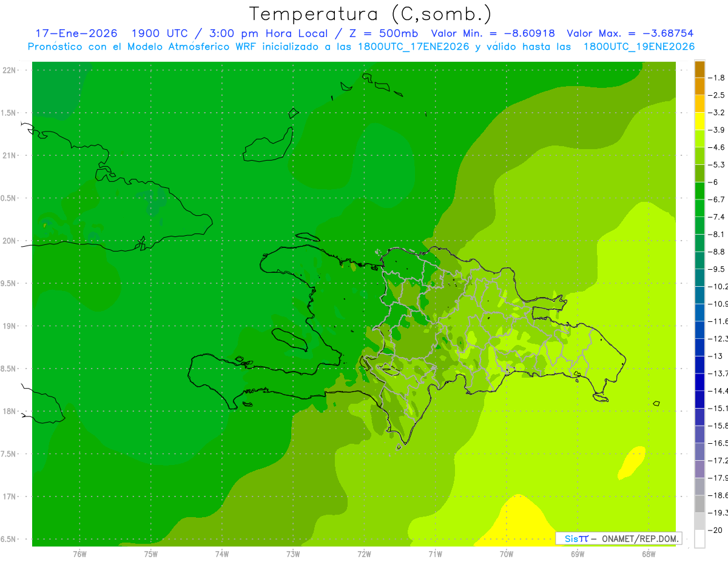Click the olive-green swatch between -5.3 and -6
Viewport: 728px width, 562px height.
[699, 173]
